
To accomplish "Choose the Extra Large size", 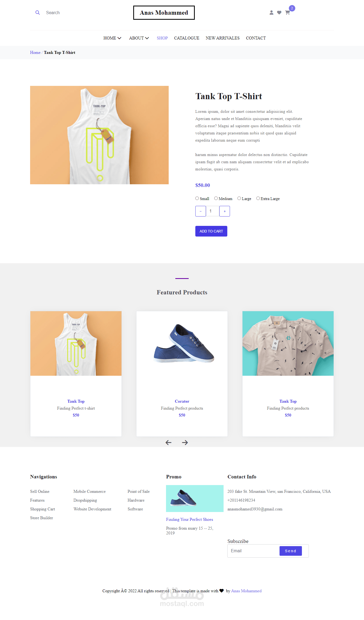I will pyautogui.click(x=258, y=198).
